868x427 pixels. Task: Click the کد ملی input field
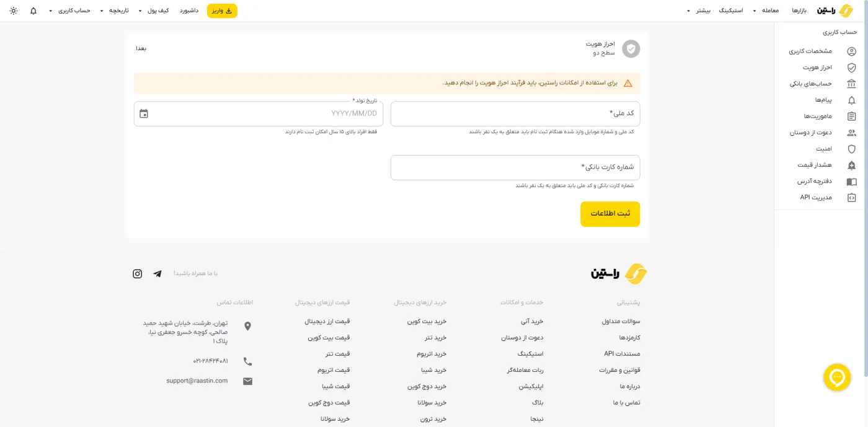(515, 114)
